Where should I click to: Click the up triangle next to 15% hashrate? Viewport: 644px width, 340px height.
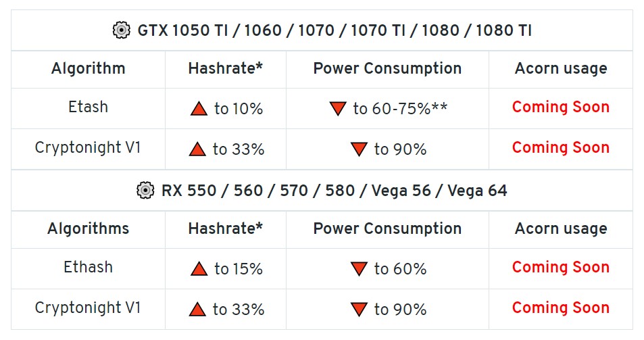[199, 269]
